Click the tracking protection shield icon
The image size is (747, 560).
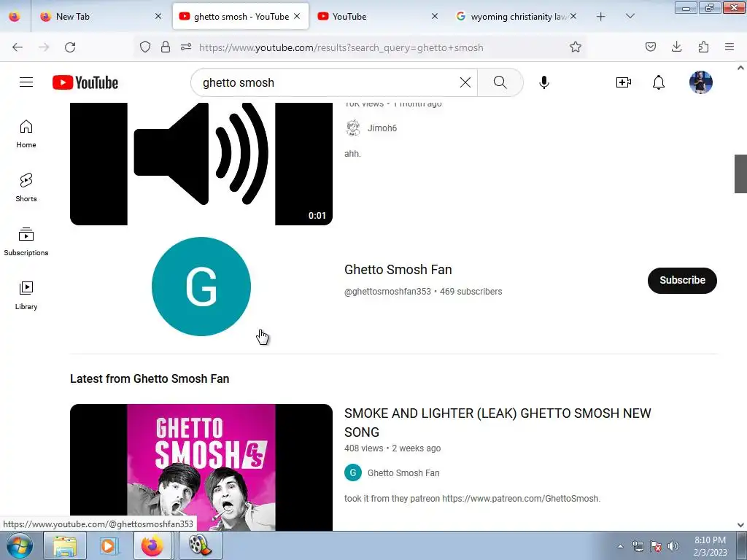(x=145, y=47)
